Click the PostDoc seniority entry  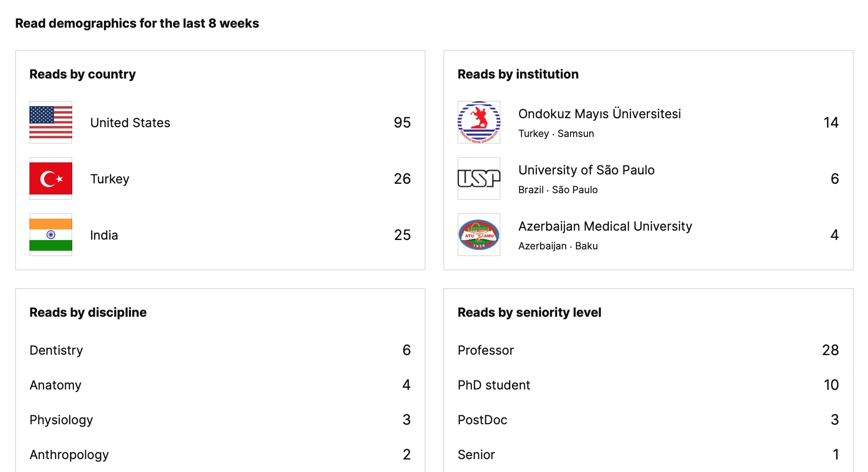pos(482,420)
